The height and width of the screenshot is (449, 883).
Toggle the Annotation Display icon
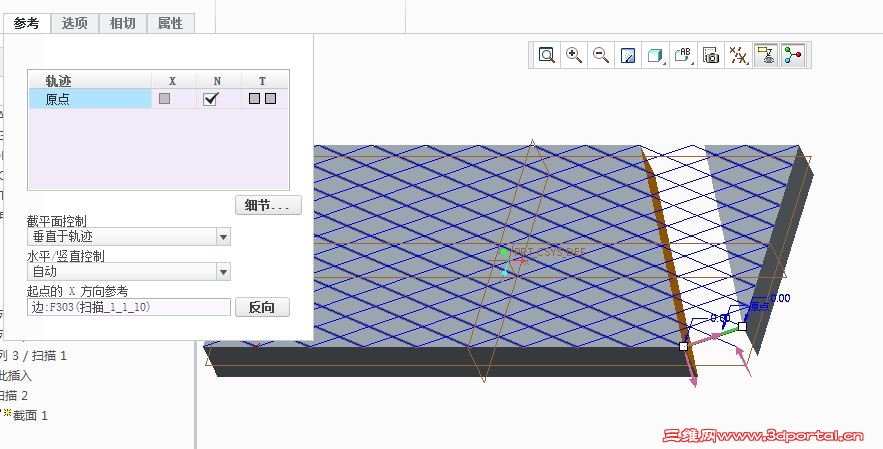click(x=766, y=55)
